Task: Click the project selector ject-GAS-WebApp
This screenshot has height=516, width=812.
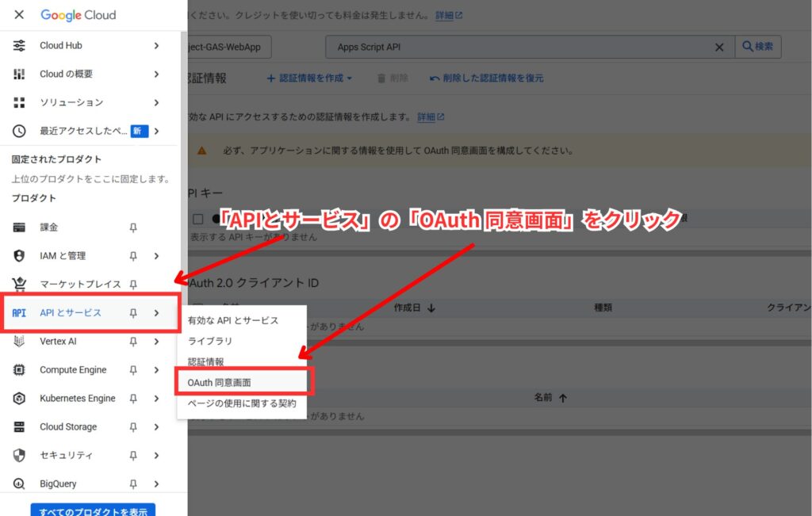Action: pos(228,47)
